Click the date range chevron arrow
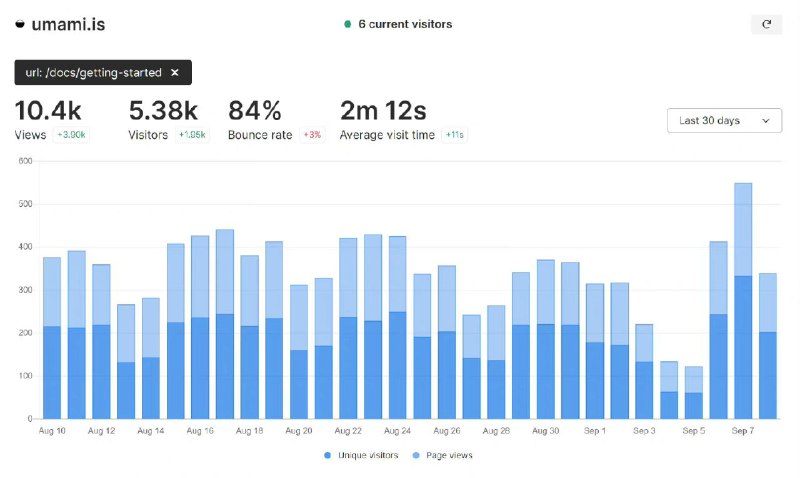Screen dimensions: 800x478 click(x=765, y=121)
